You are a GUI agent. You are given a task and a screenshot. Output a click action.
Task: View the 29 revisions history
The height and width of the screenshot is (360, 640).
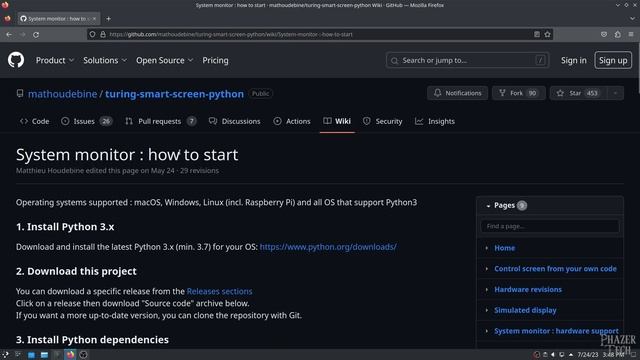click(199, 171)
